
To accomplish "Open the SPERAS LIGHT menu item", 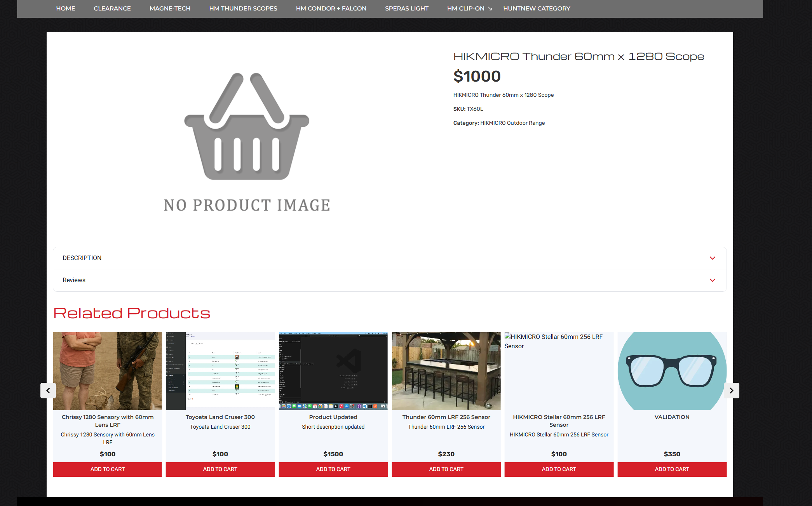I will click(406, 9).
